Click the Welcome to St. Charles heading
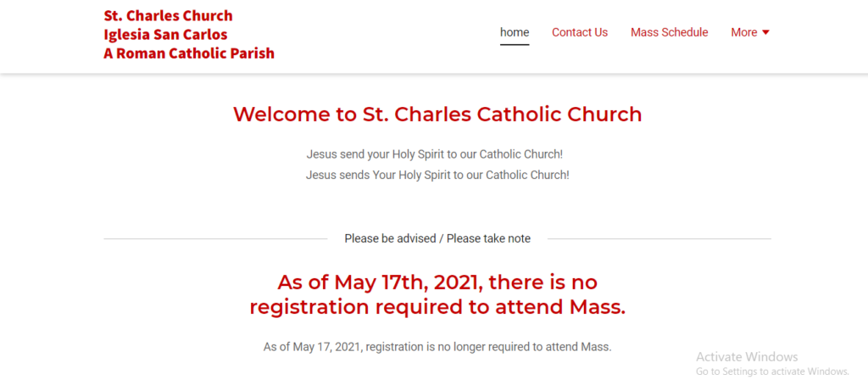The image size is (868, 391). coord(437,114)
